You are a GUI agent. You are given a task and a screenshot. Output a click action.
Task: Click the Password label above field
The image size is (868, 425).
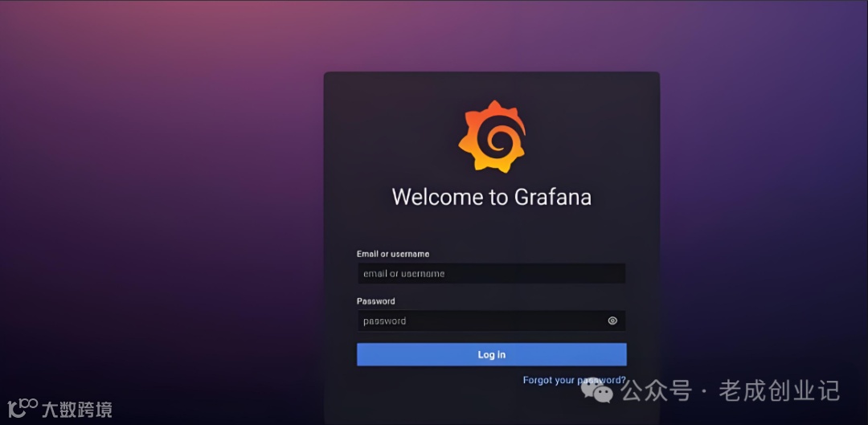click(x=376, y=301)
